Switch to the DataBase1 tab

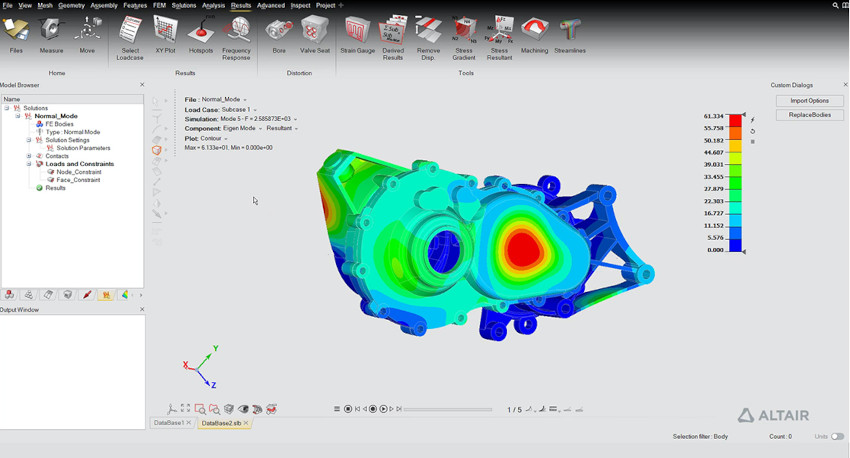point(170,423)
